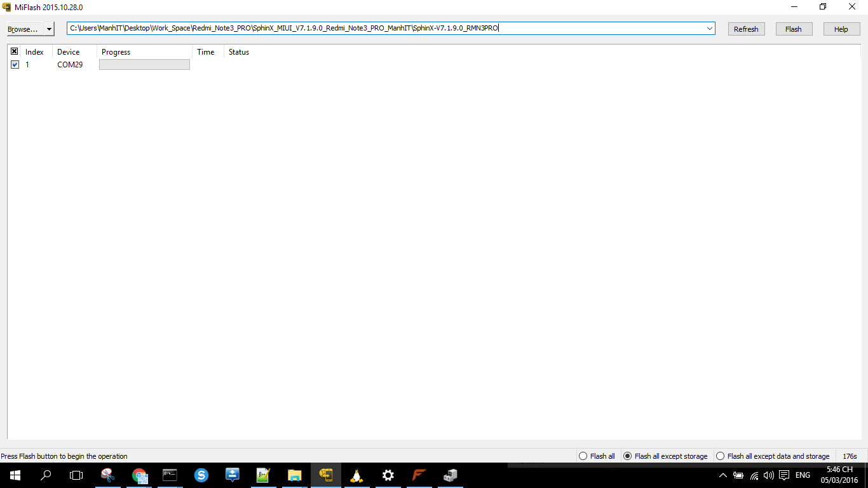Open Notepad++ from the taskbar

click(x=264, y=475)
